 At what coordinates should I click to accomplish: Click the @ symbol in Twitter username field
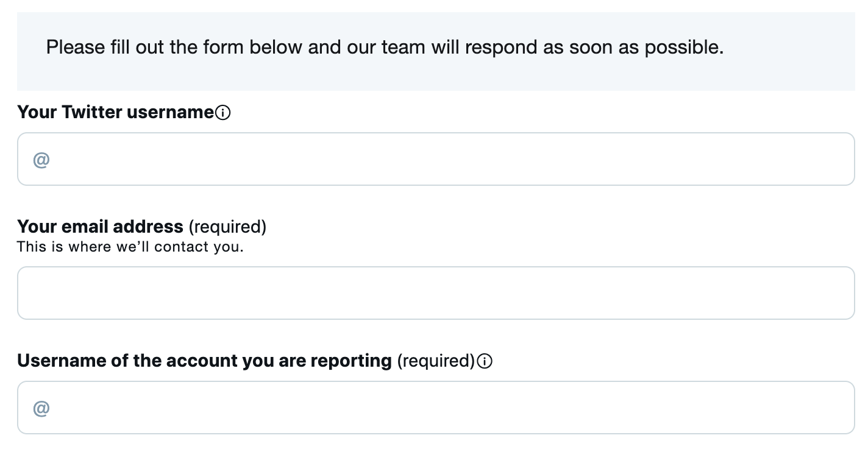coord(41,160)
